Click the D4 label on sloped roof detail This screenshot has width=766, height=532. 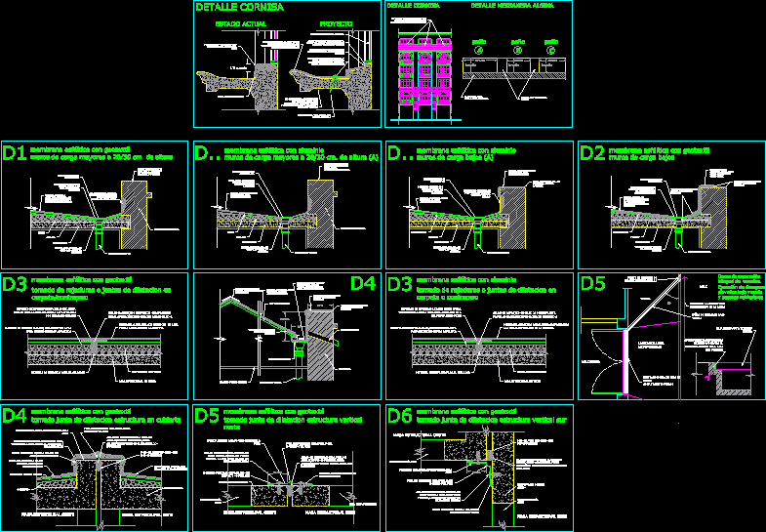point(363,283)
